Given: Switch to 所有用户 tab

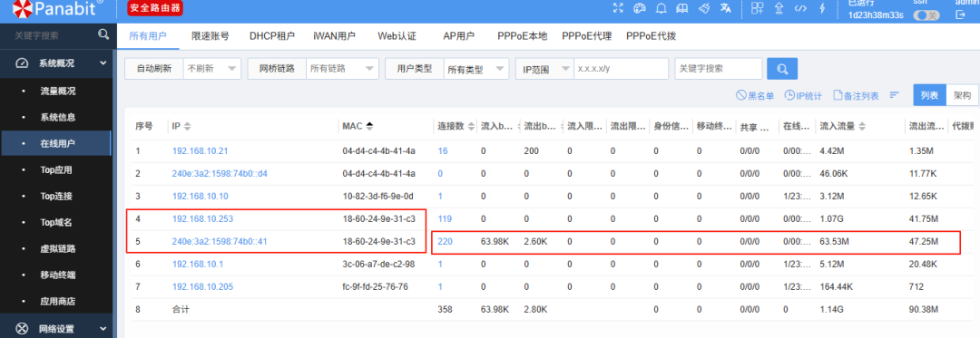Looking at the screenshot, I should (x=148, y=36).
